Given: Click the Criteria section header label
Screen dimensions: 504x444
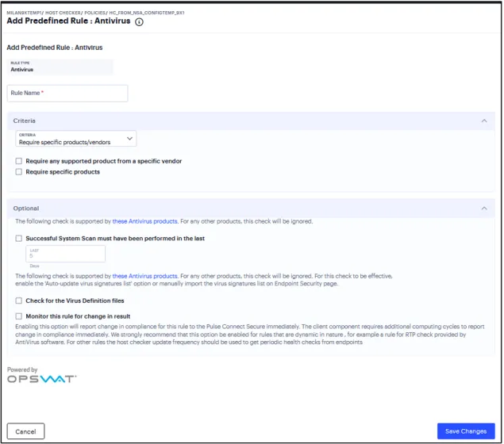Looking at the screenshot, I should [24, 121].
